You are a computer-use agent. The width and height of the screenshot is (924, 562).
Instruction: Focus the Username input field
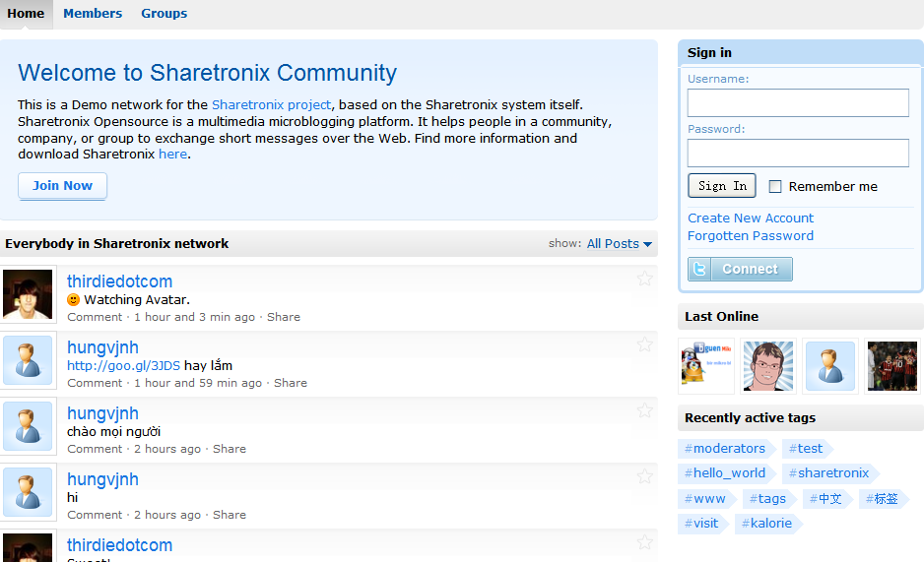798,103
